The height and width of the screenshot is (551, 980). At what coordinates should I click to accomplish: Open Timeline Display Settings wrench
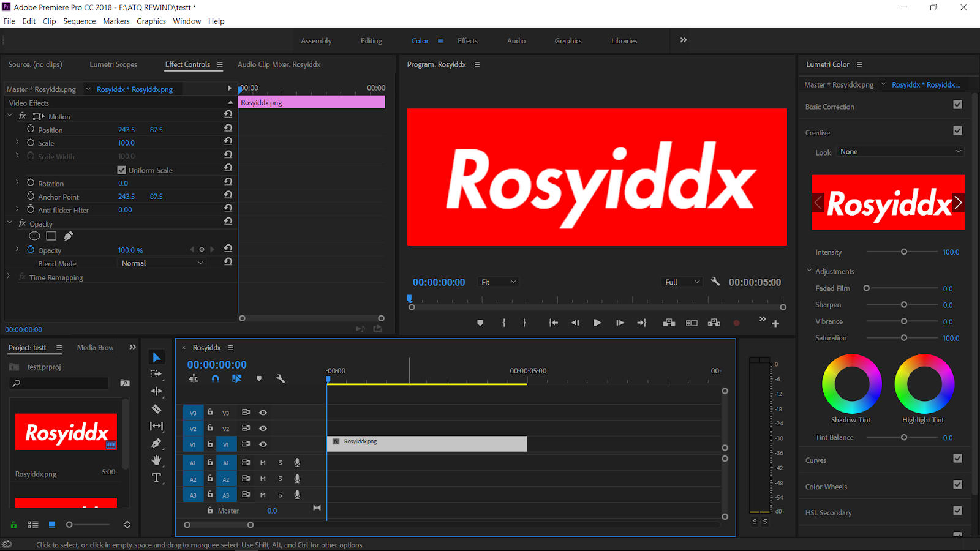(x=281, y=379)
